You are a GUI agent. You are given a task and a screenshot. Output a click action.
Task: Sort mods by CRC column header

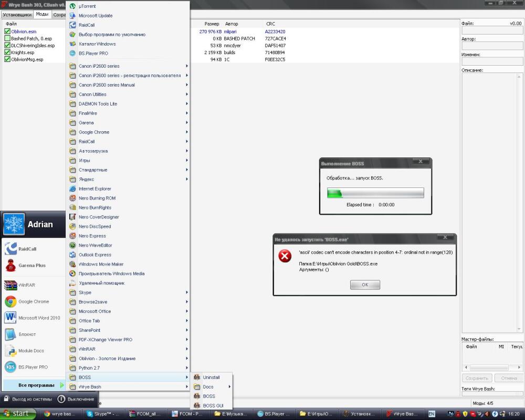(270, 24)
